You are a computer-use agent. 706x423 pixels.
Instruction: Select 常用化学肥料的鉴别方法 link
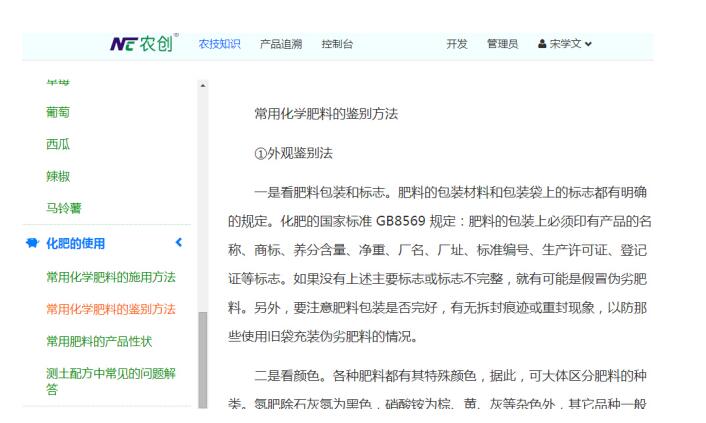click(x=110, y=309)
